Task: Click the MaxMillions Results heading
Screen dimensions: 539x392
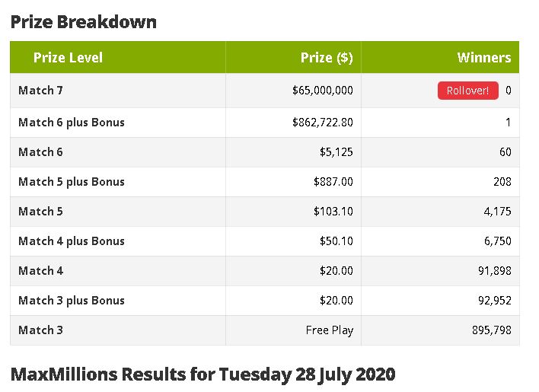Action: [203, 374]
